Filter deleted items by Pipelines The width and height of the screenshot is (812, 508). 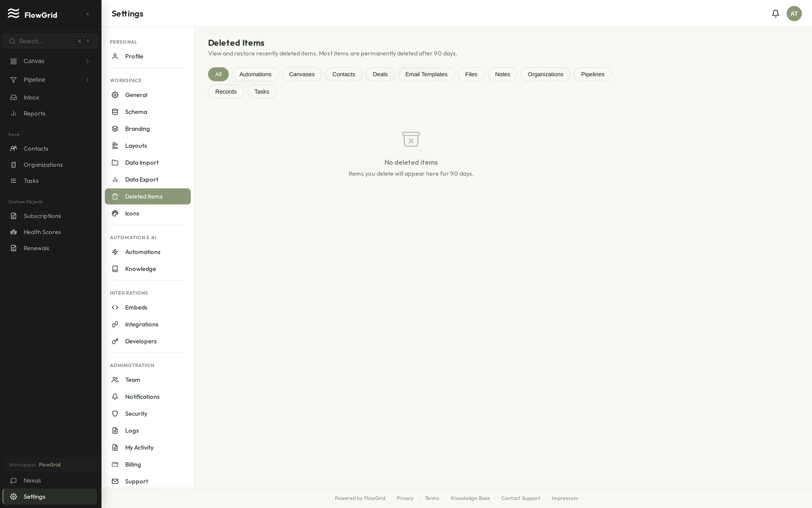click(x=593, y=75)
